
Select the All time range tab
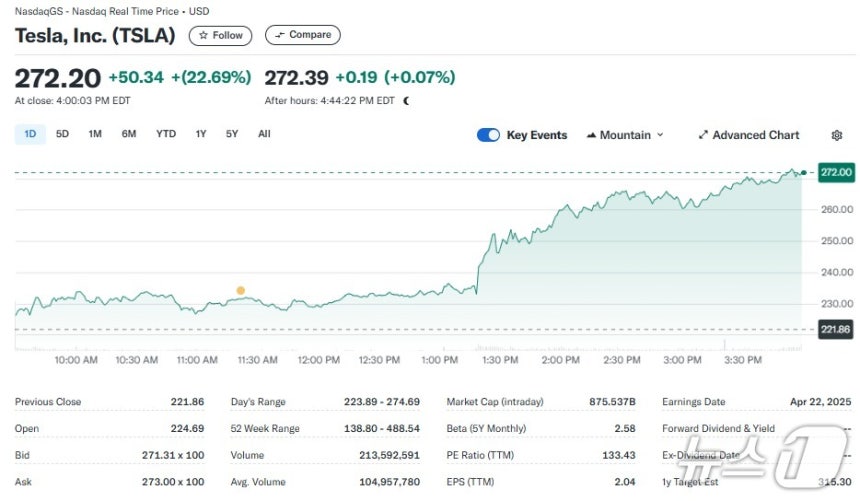(x=264, y=134)
